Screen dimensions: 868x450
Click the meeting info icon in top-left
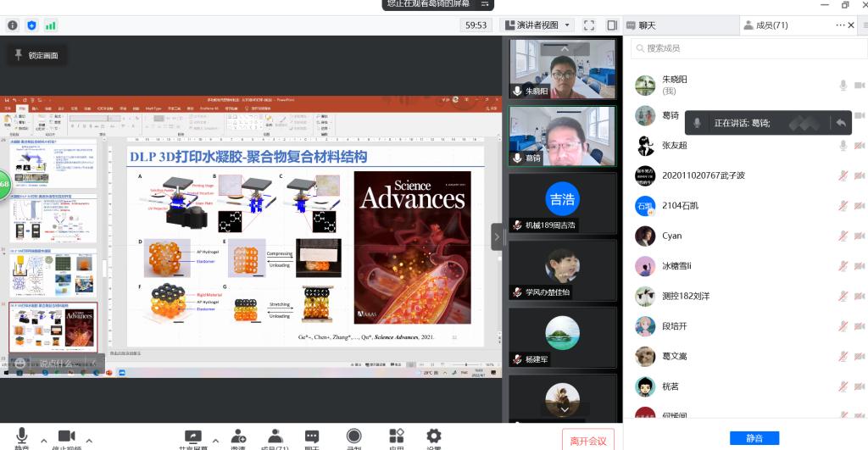pos(13,25)
